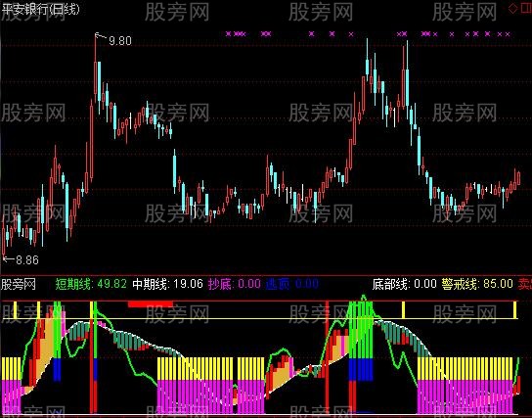Click the 平安银行(日线) chart title
Screen dimensions: 532x418
[40, 9]
